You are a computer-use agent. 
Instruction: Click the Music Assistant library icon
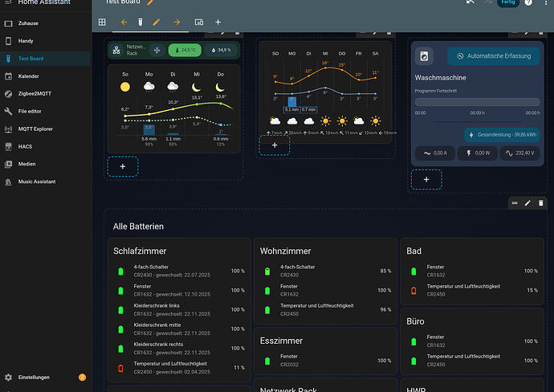pyautogui.click(x=9, y=182)
